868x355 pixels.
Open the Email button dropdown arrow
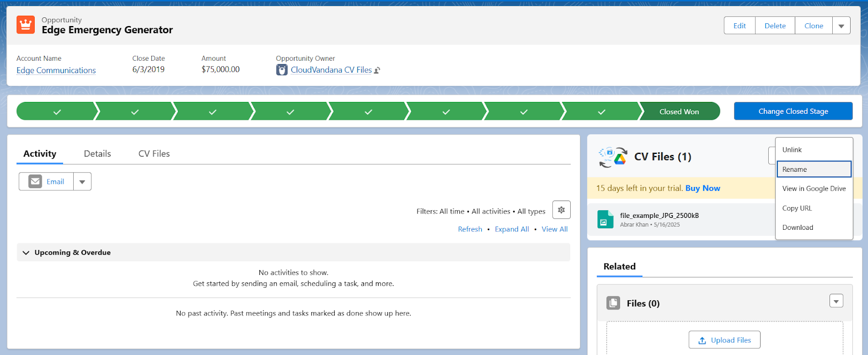82,182
